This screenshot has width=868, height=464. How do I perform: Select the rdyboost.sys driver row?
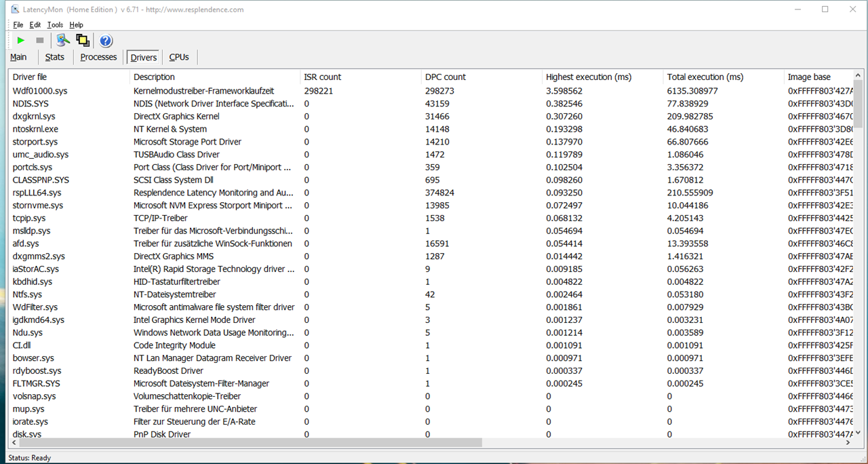click(430, 370)
